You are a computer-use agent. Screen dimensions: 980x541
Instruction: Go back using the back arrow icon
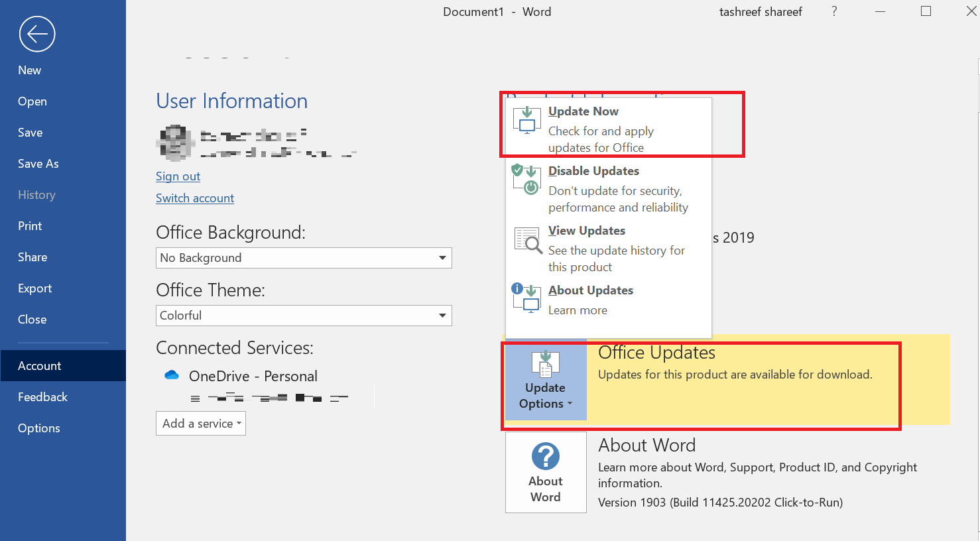coord(37,34)
